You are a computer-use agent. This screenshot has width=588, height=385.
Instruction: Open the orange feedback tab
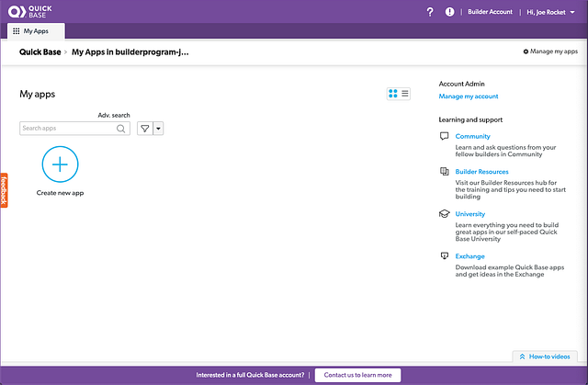(x=4, y=190)
